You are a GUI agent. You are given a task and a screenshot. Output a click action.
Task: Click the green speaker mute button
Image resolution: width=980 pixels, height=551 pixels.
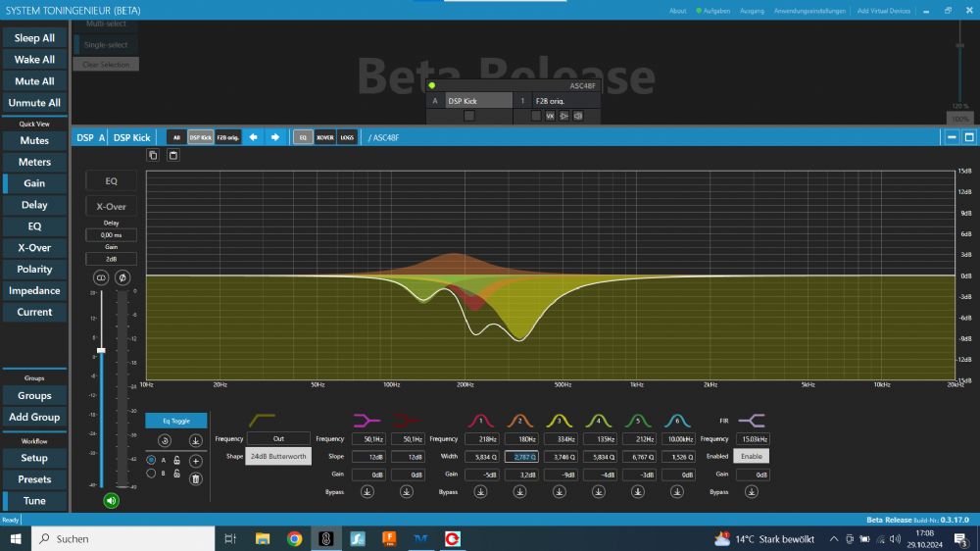coord(111,500)
